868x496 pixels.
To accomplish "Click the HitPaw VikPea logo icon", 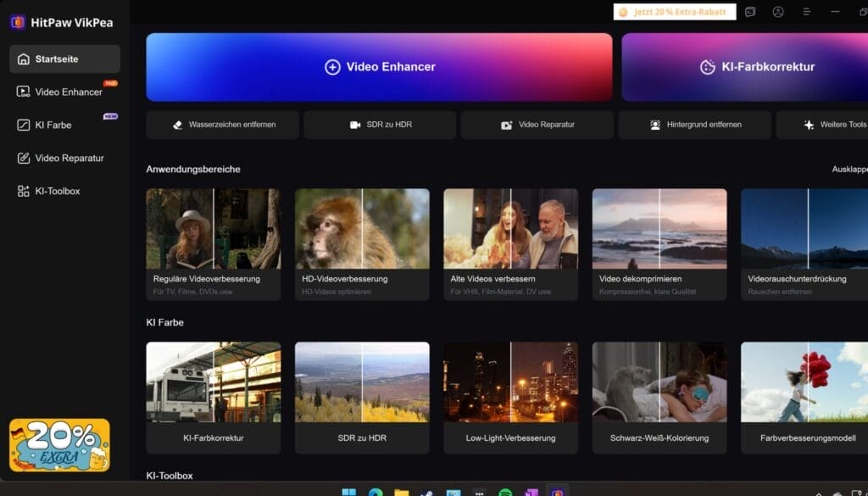I will (x=17, y=22).
